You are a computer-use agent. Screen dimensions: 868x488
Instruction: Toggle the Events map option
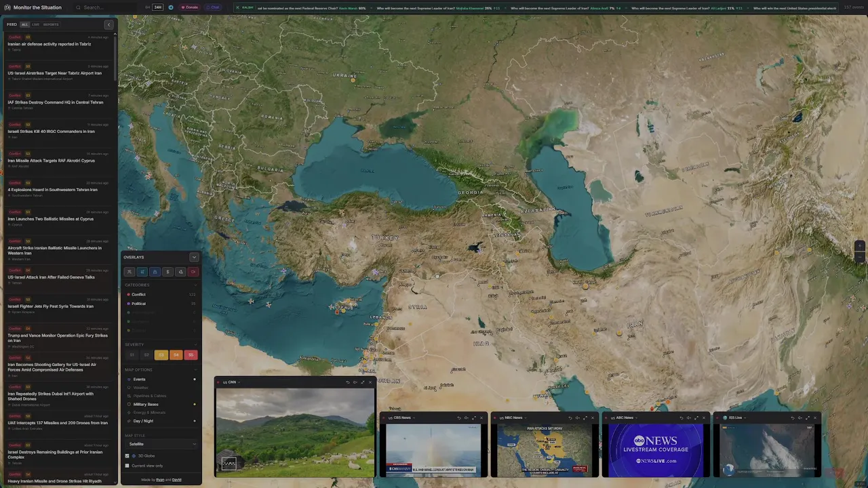[161, 380]
